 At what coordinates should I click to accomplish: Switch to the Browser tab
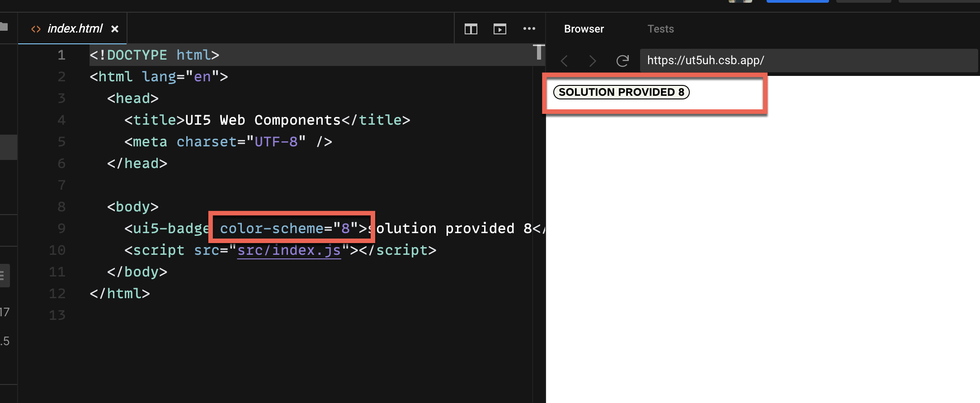[x=584, y=29]
